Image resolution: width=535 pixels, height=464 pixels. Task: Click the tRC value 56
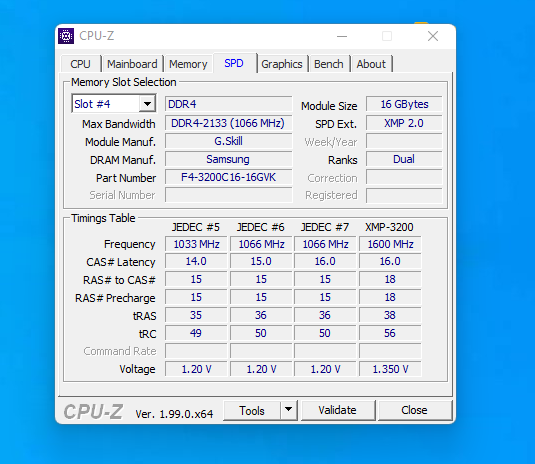pyautogui.click(x=390, y=333)
